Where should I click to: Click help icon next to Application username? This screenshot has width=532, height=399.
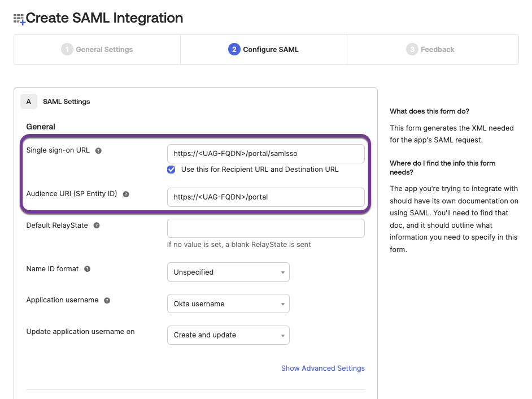click(x=107, y=301)
